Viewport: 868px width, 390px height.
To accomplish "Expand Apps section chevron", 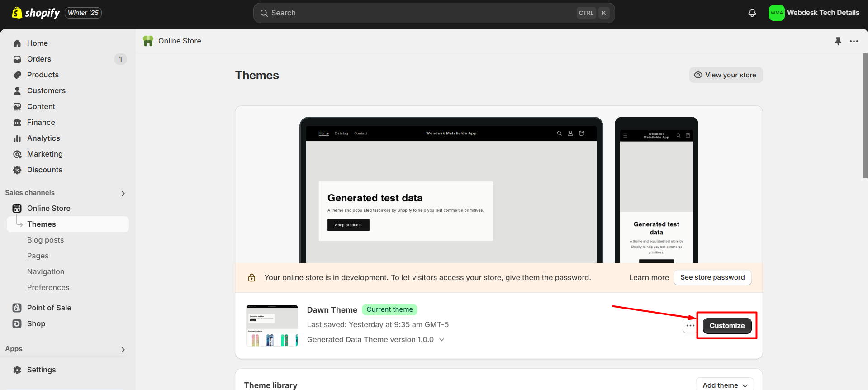I will 123,349.
